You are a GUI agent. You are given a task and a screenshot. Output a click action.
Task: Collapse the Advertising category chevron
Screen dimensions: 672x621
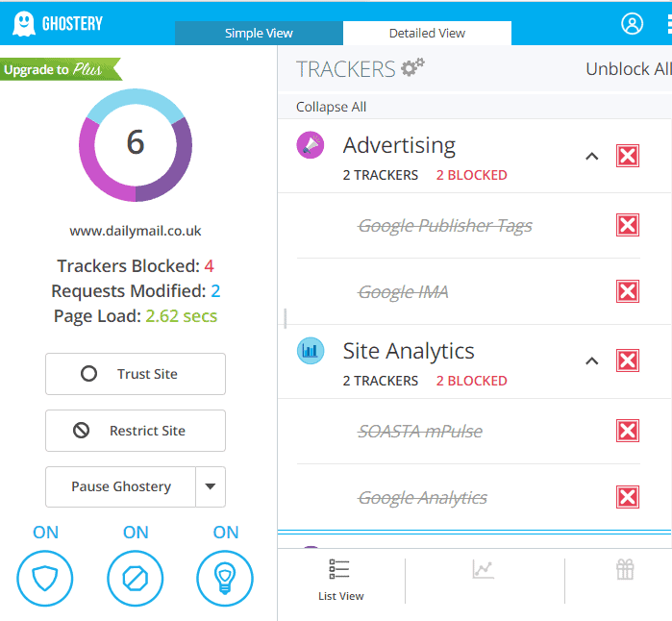point(592,156)
